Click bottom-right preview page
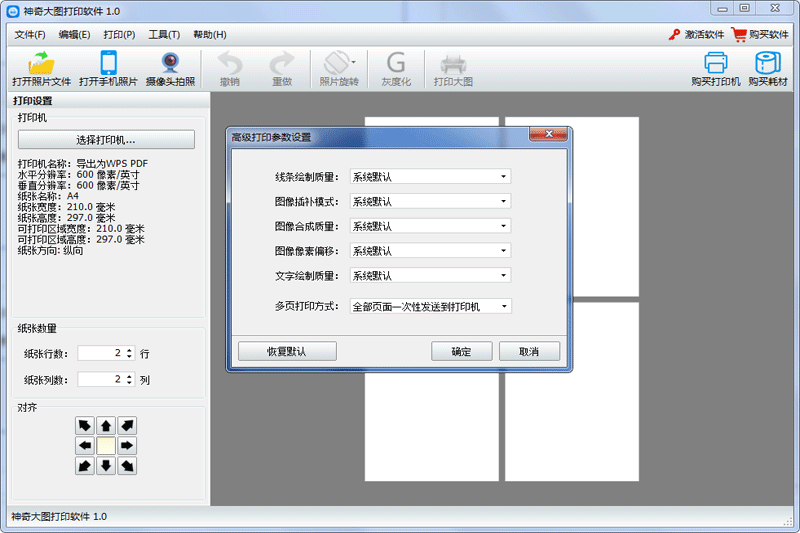The width and height of the screenshot is (800, 533). click(x=572, y=392)
